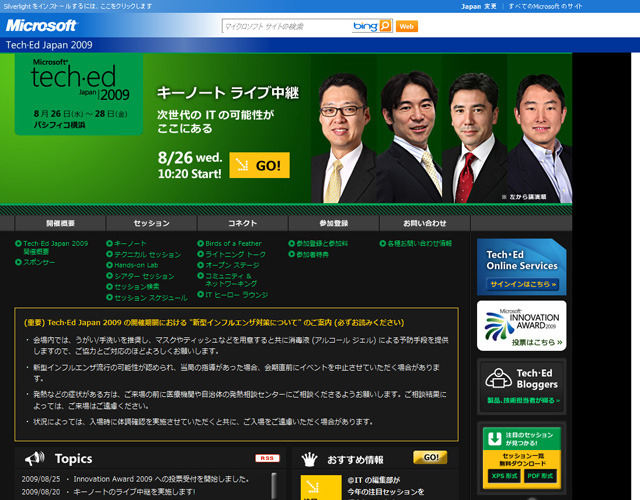This screenshot has width=640, height=500.
Task: Open the Hands-on Lab link
Action: (136, 265)
